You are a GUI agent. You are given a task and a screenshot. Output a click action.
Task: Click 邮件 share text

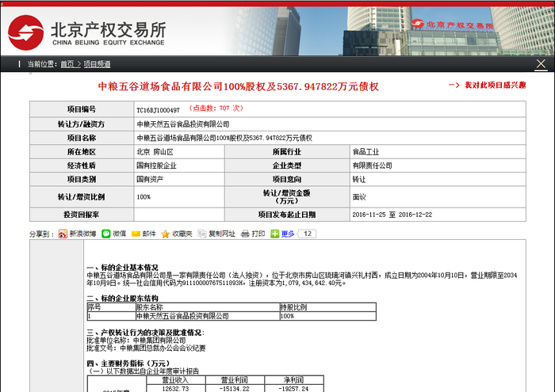[149, 234]
